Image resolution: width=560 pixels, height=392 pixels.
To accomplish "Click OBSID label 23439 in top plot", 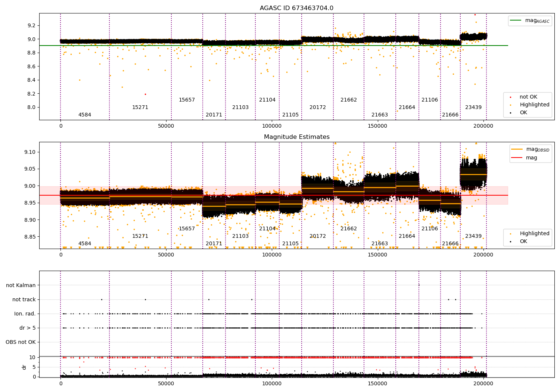I will pos(473,108).
